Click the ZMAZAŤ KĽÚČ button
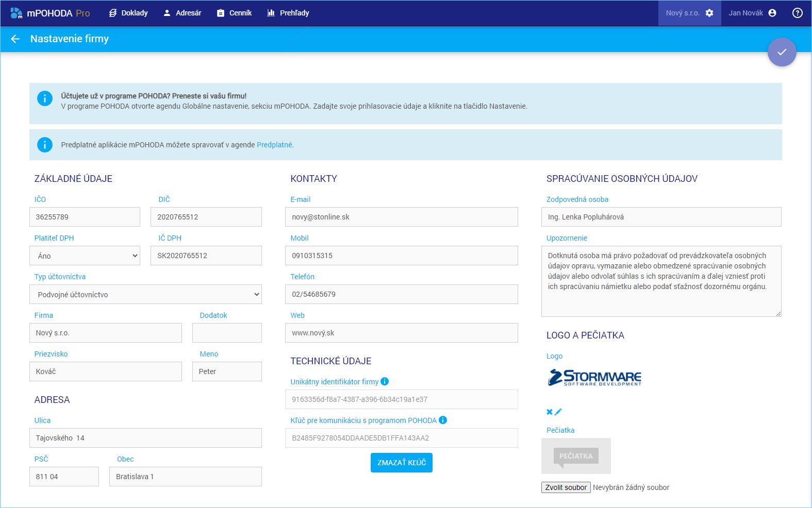Image resolution: width=812 pixels, height=508 pixels. [x=402, y=463]
